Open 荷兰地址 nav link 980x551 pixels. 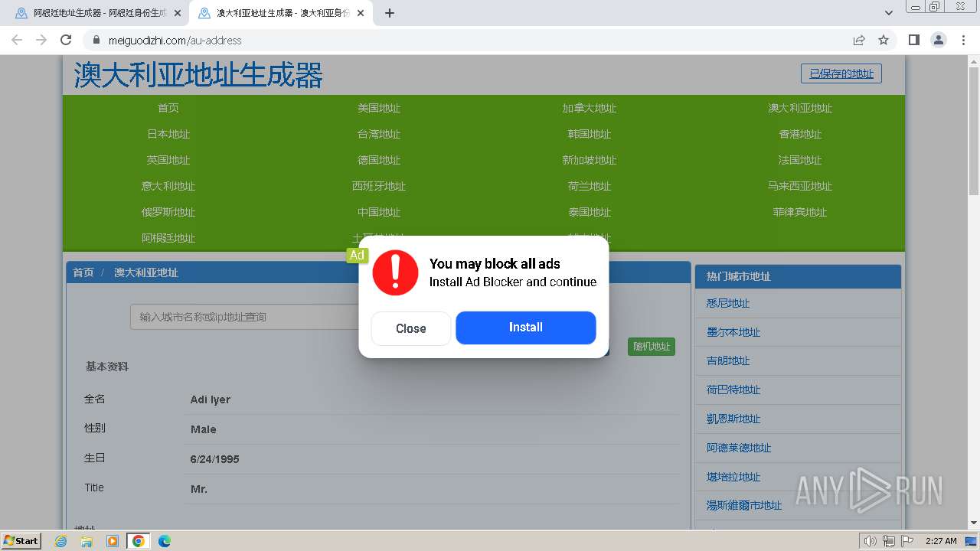pos(590,186)
